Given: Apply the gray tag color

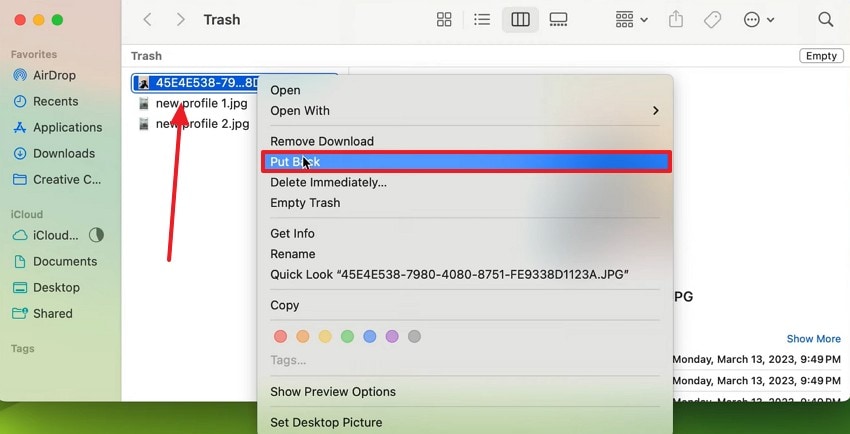Looking at the screenshot, I should coord(414,336).
